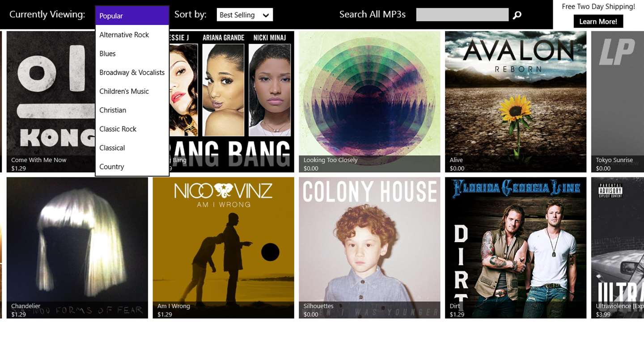This screenshot has height=362, width=644.
Task: Open the Nico & Vinz Am I Wrong tile
Action: coord(224,248)
